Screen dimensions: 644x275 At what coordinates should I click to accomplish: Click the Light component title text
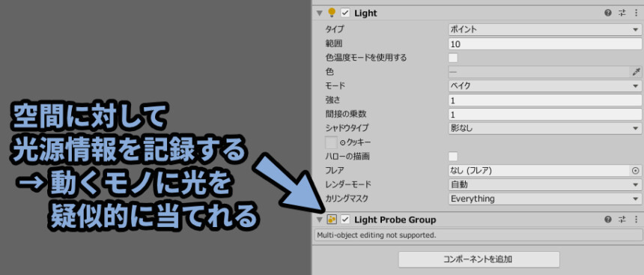click(x=365, y=13)
